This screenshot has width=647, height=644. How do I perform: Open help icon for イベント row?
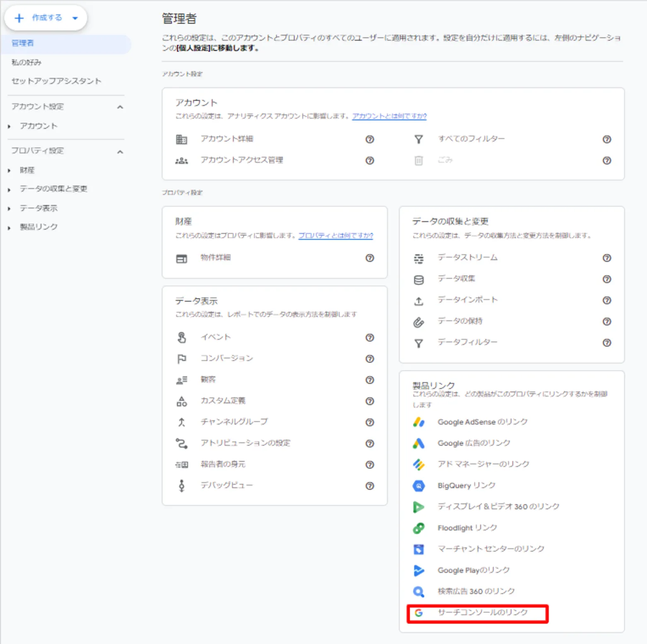point(370,338)
